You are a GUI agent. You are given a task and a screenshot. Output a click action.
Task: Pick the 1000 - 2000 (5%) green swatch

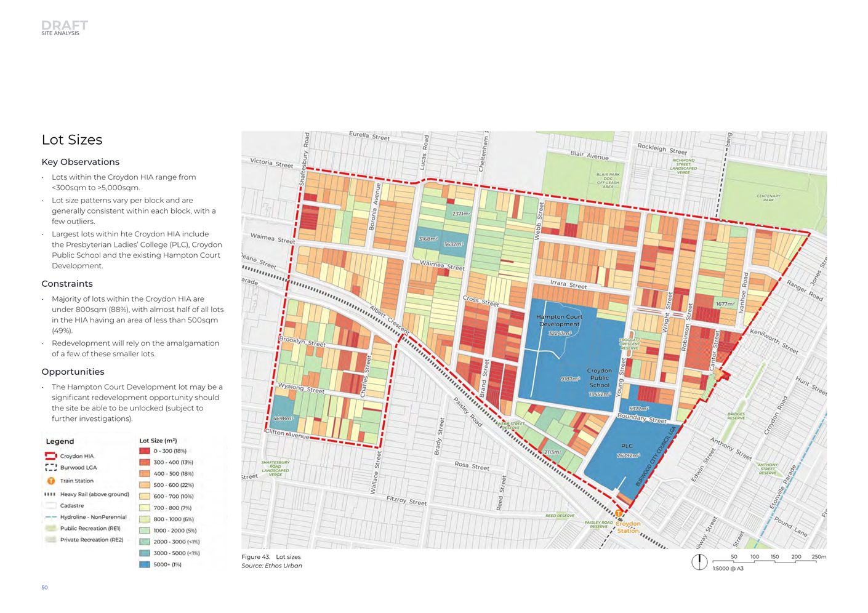coord(145,531)
